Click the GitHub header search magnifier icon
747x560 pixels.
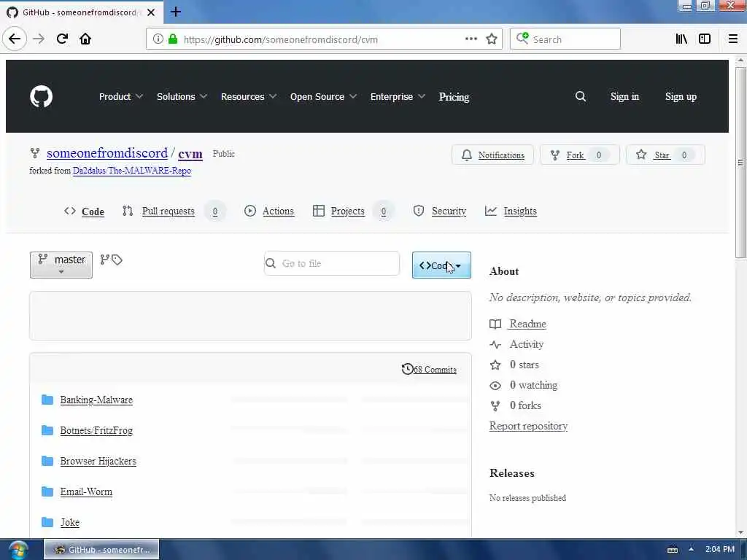click(580, 97)
